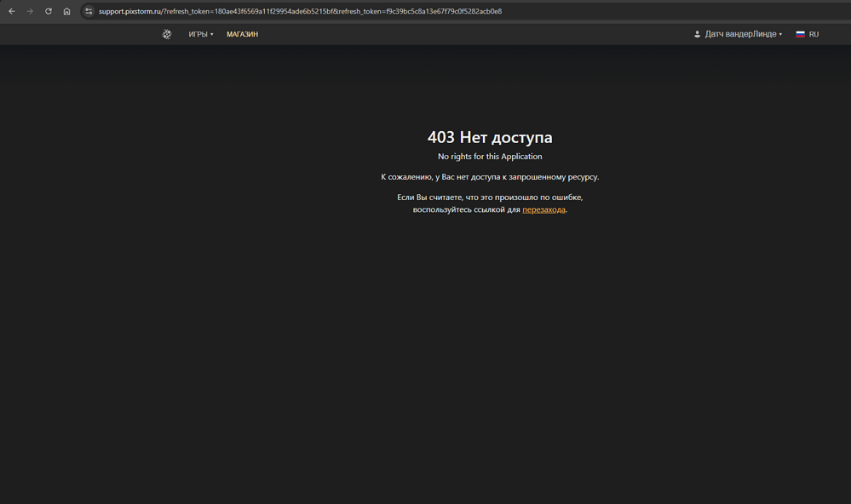
Task: Click the user profile icon
Action: click(698, 34)
